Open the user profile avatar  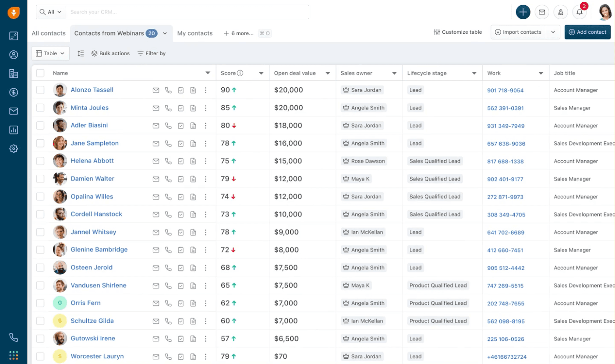[605, 12]
